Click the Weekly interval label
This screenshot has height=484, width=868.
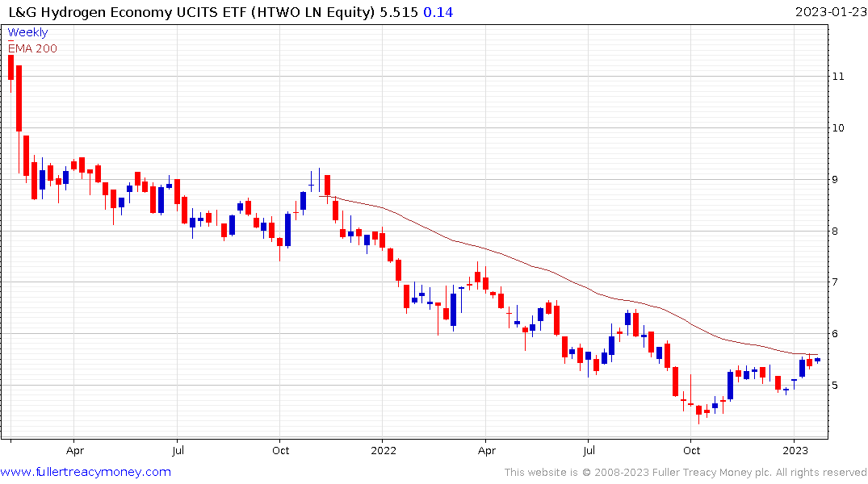[27, 32]
